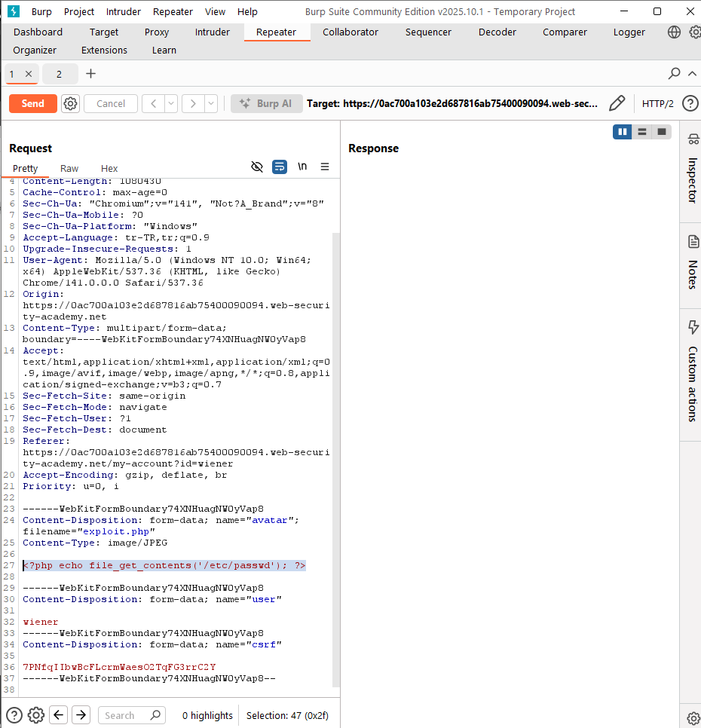Go to next request in history

(193, 103)
